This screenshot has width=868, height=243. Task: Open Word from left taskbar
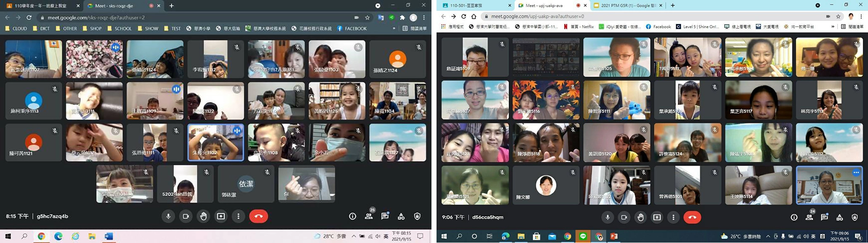pyautogui.click(x=109, y=236)
